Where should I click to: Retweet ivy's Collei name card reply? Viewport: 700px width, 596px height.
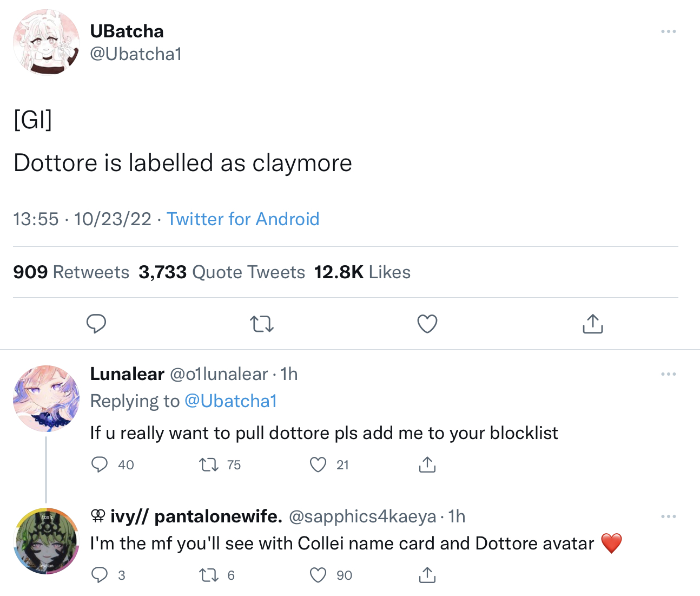tap(208, 575)
